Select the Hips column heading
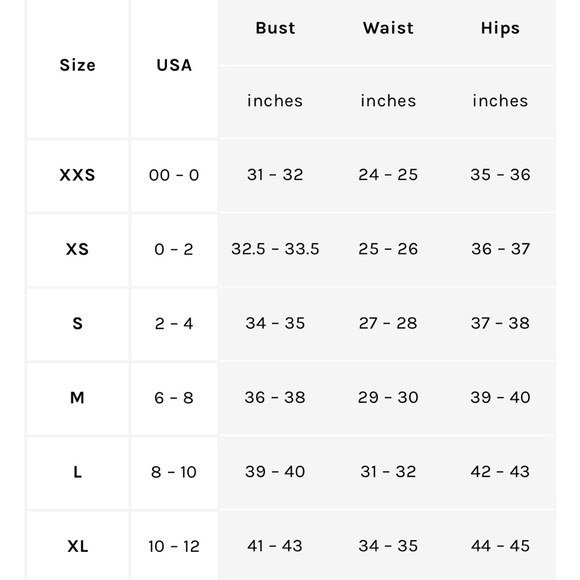This screenshot has height=580, width=580. click(x=500, y=28)
